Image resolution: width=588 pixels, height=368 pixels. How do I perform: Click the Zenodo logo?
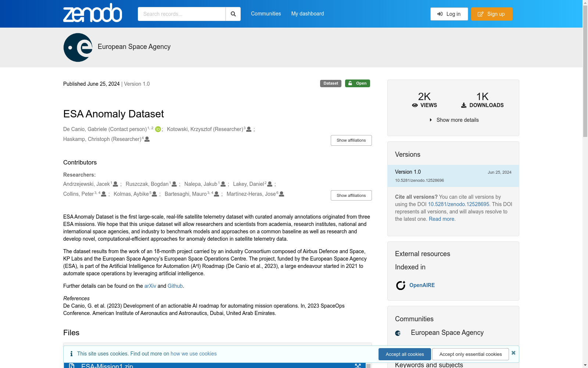tap(93, 13)
